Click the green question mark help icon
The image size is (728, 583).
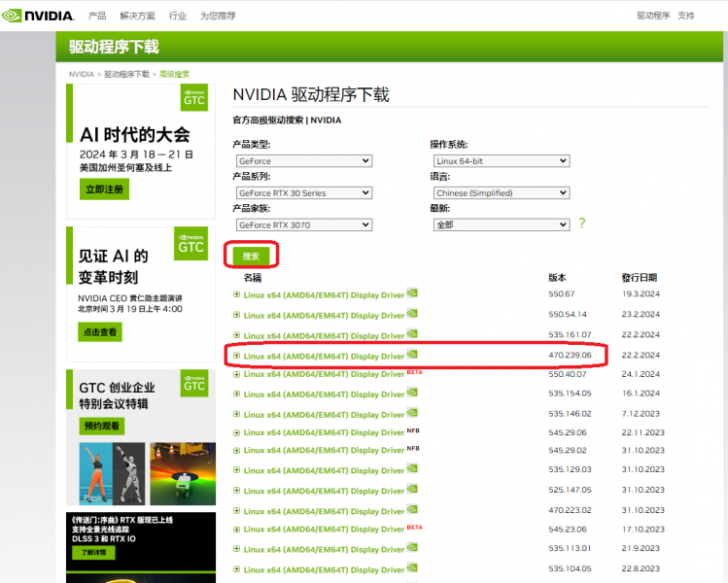point(582,223)
